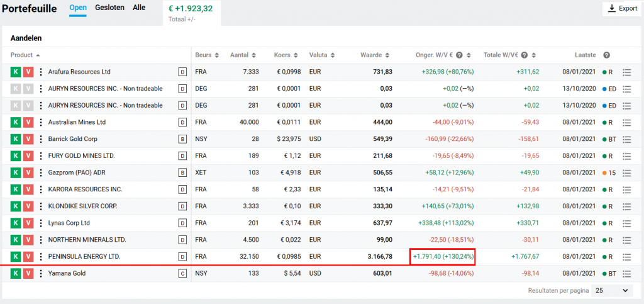Switch to the Open portfolio tab
644x304 pixels.
tap(77, 8)
